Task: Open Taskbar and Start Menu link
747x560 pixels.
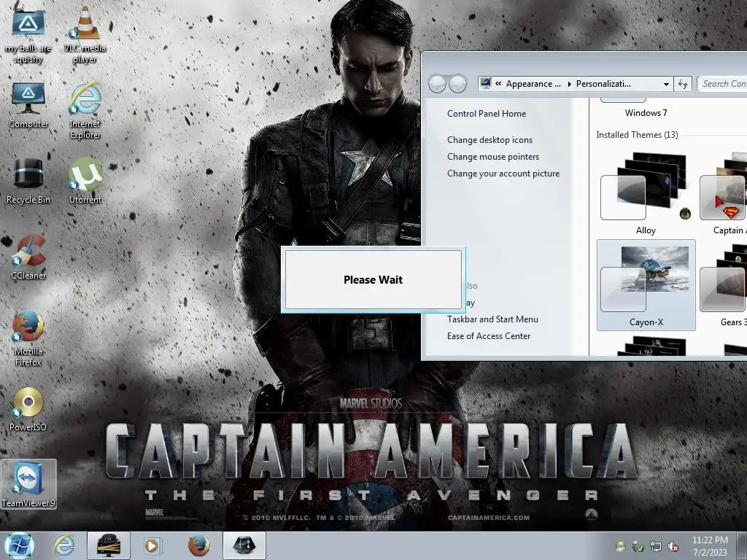Action: pyautogui.click(x=492, y=319)
